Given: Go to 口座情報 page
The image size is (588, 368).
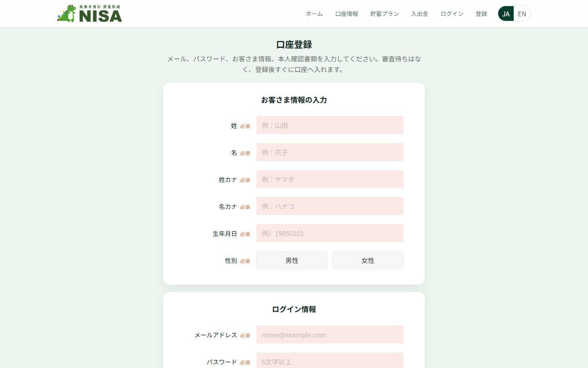Looking at the screenshot, I should coord(347,14).
